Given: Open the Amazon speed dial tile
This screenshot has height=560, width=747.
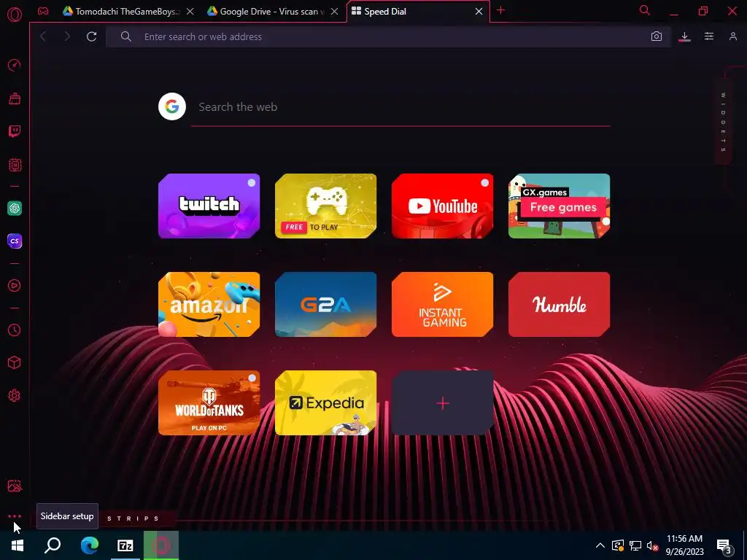Looking at the screenshot, I should pyautogui.click(x=209, y=304).
